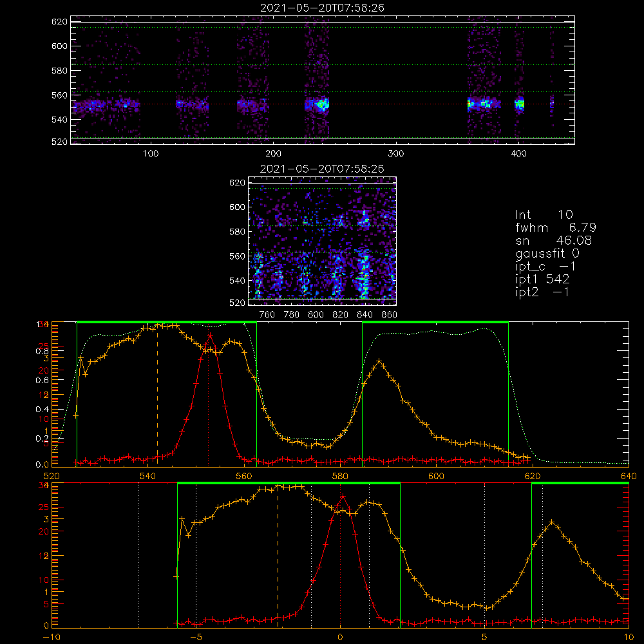Click x-axis label 200 of the top spectrogram

click(273, 154)
